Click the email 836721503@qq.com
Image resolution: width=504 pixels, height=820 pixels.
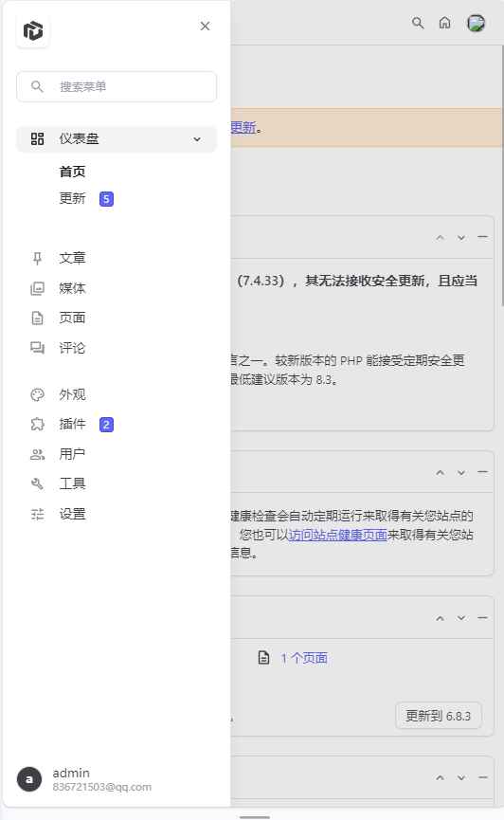(x=102, y=787)
